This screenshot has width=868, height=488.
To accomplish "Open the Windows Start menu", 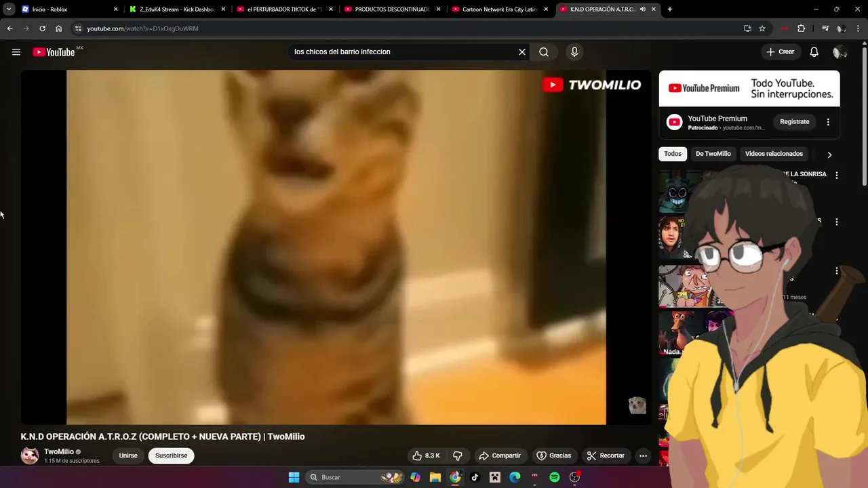I will click(x=294, y=477).
